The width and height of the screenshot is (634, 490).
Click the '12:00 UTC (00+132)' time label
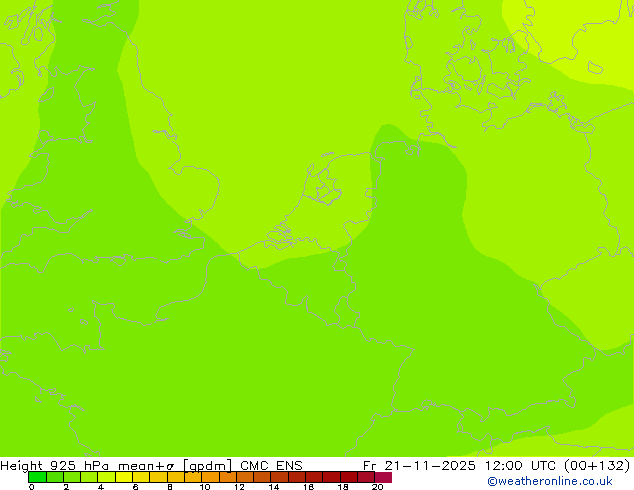pos(557,466)
